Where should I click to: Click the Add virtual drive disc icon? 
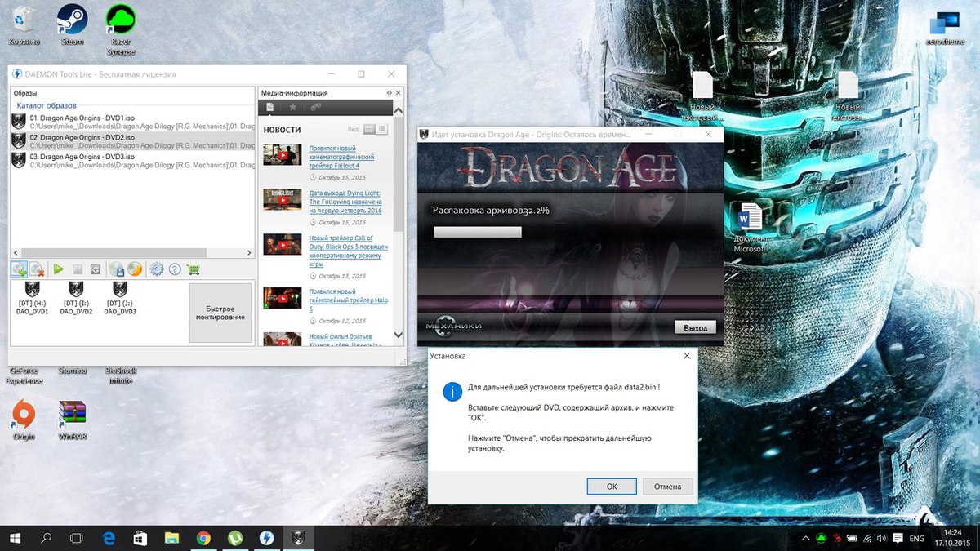(117, 269)
